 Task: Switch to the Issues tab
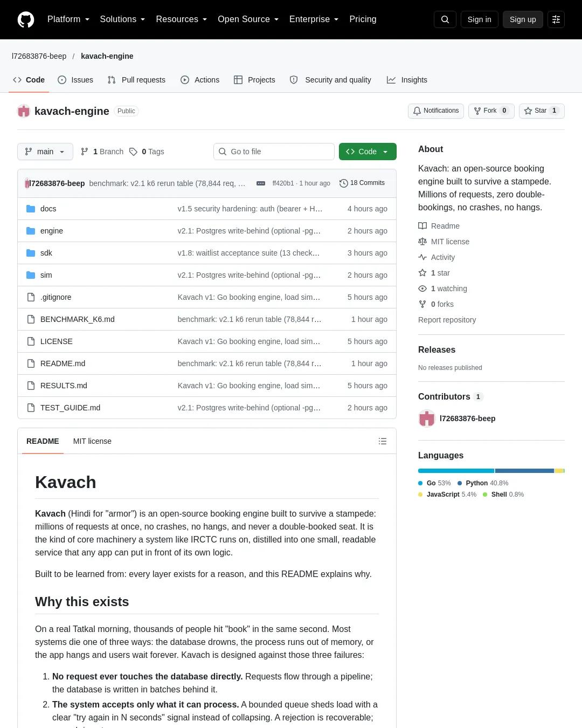(x=75, y=80)
